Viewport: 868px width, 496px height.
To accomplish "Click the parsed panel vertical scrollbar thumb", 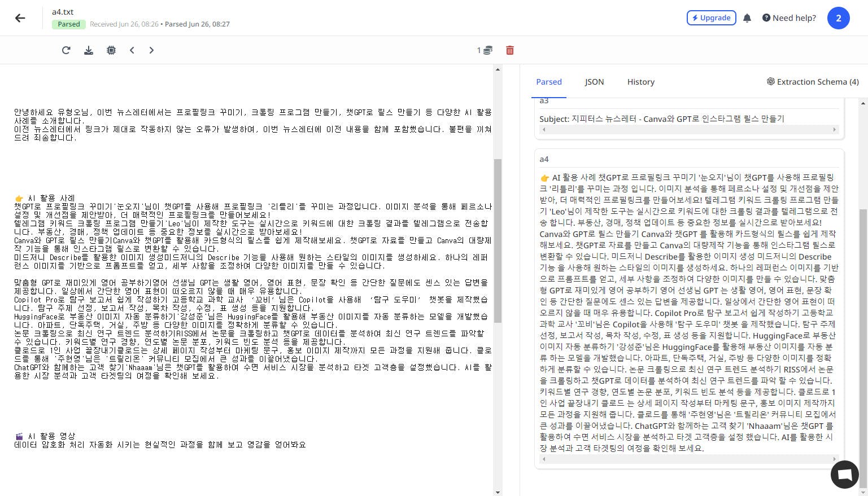I will (863, 348).
